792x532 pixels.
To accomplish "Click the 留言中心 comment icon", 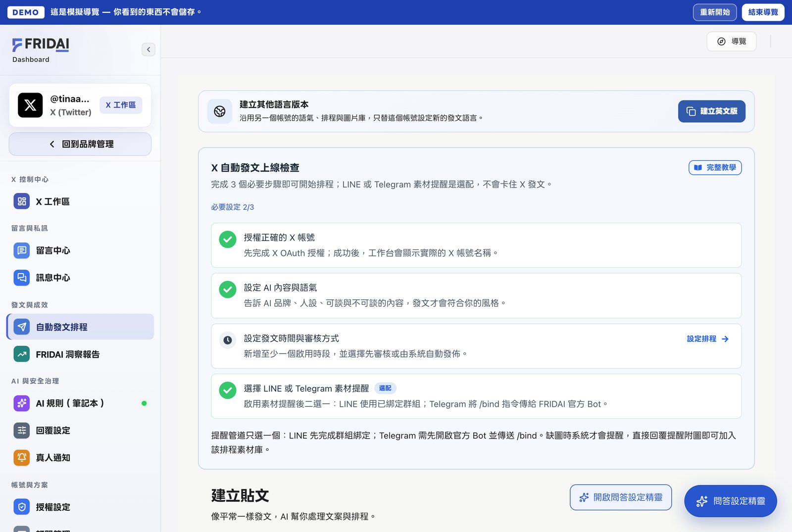I will (22, 250).
